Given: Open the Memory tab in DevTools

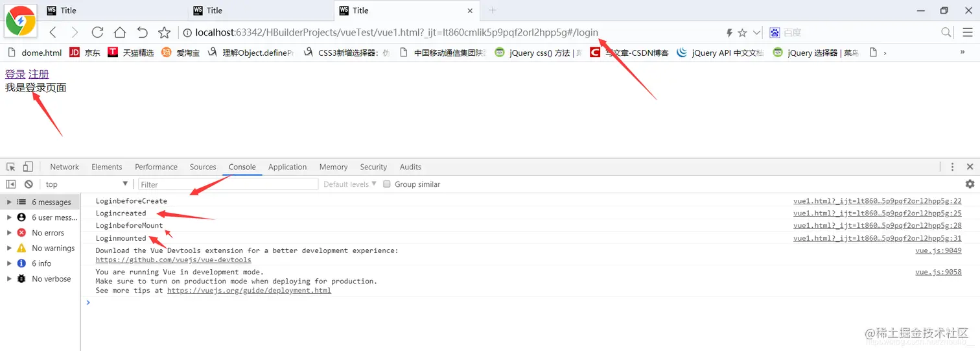Looking at the screenshot, I should [333, 167].
